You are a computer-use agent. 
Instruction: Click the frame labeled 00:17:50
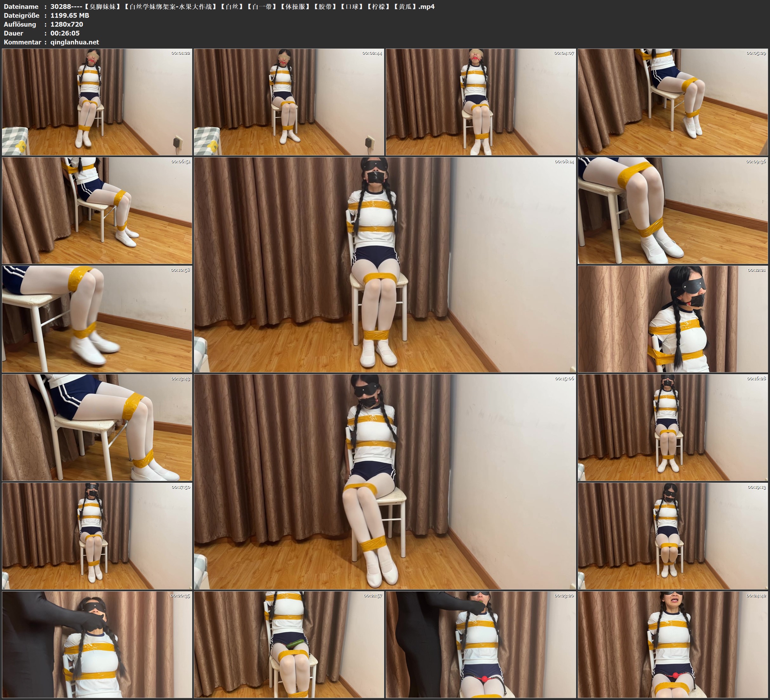[x=97, y=536]
